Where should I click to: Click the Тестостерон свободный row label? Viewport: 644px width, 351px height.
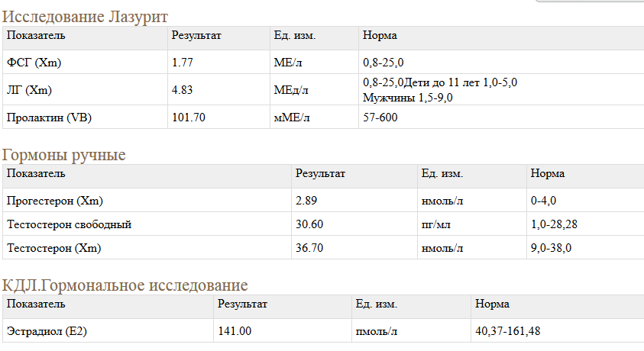[x=69, y=224]
